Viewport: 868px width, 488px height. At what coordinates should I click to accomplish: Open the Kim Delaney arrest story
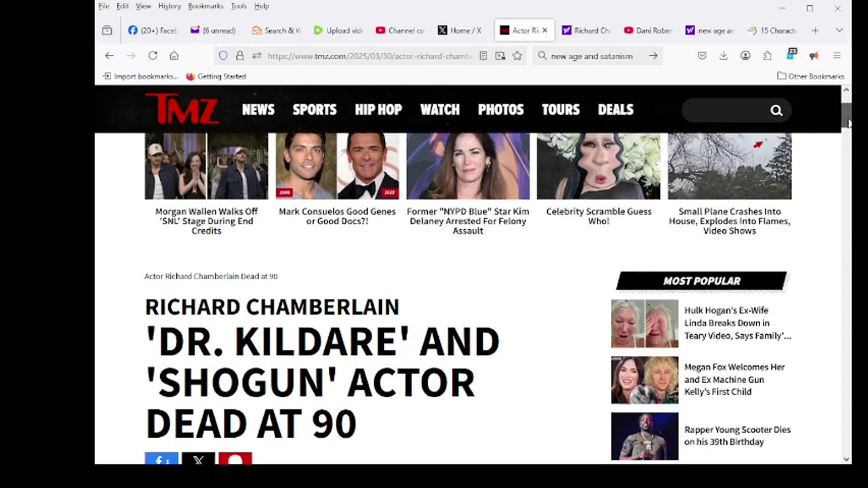(468, 221)
